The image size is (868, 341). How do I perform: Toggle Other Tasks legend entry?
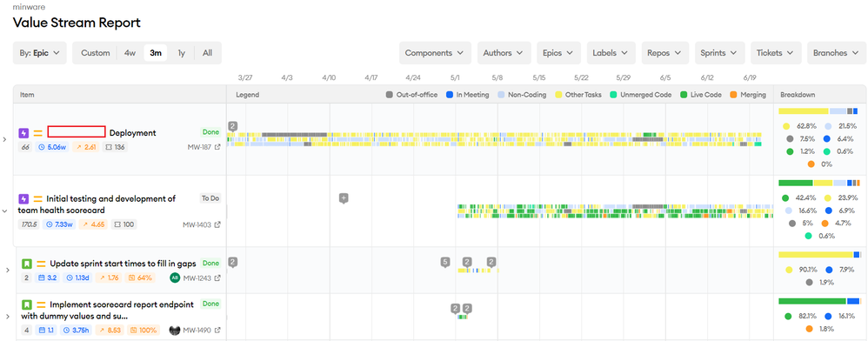click(578, 95)
